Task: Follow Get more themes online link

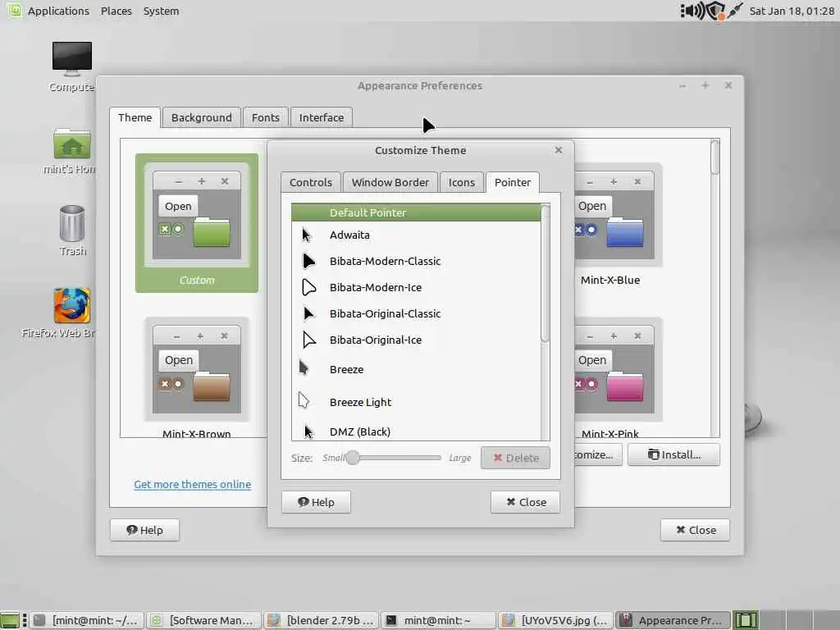Action: point(192,484)
